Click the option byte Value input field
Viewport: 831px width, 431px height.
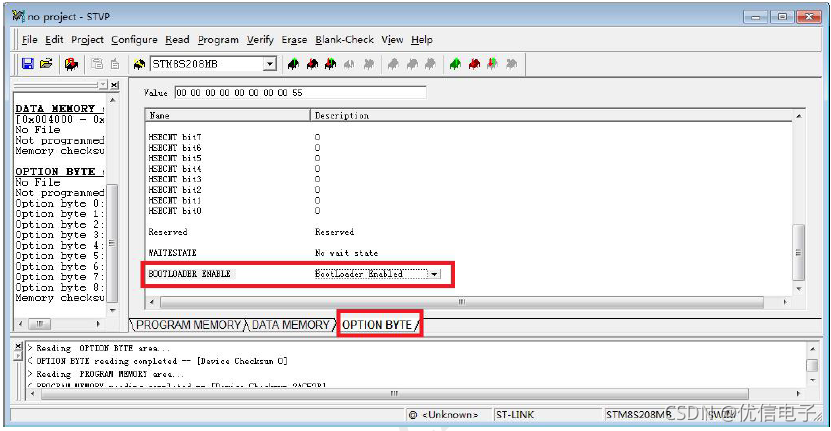click(300, 93)
